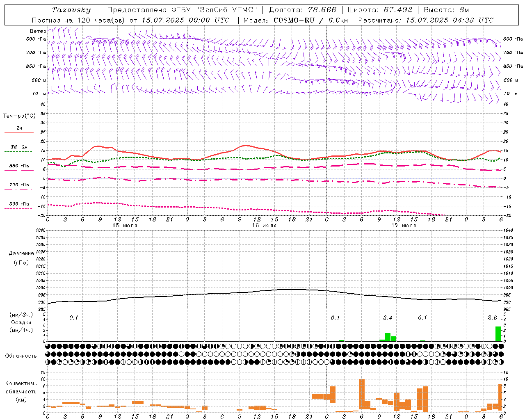525x420 pixels.
Task: Click the "(мм/1ч.)" precipitation unit label
Action: click(x=21, y=330)
